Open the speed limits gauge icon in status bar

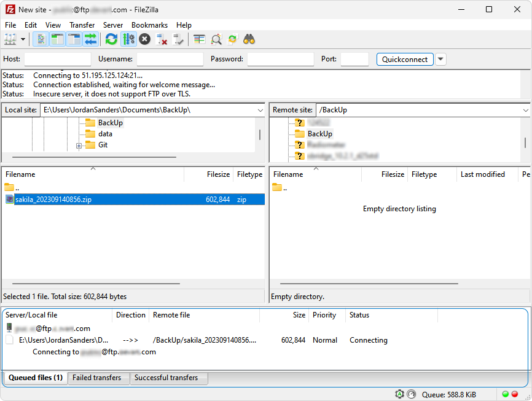point(411,394)
